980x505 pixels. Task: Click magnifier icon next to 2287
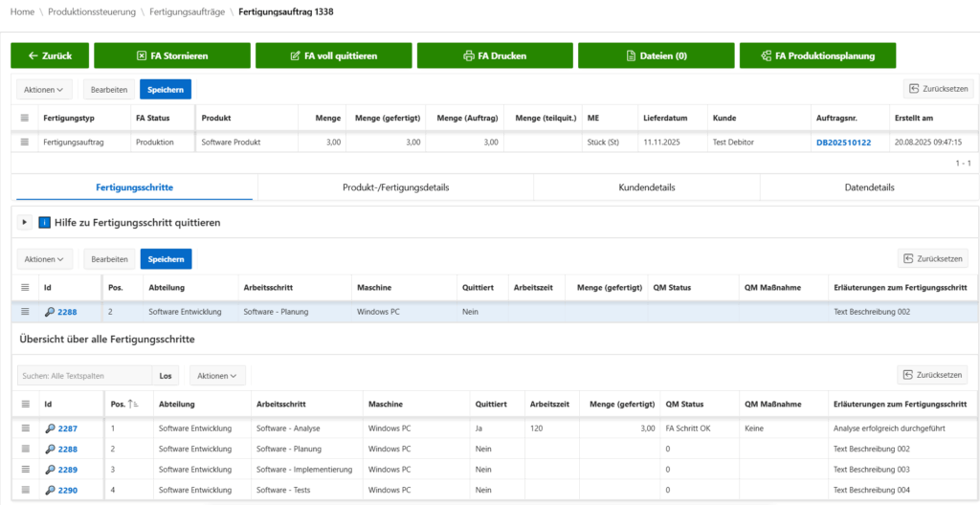pyautogui.click(x=50, y=428)
